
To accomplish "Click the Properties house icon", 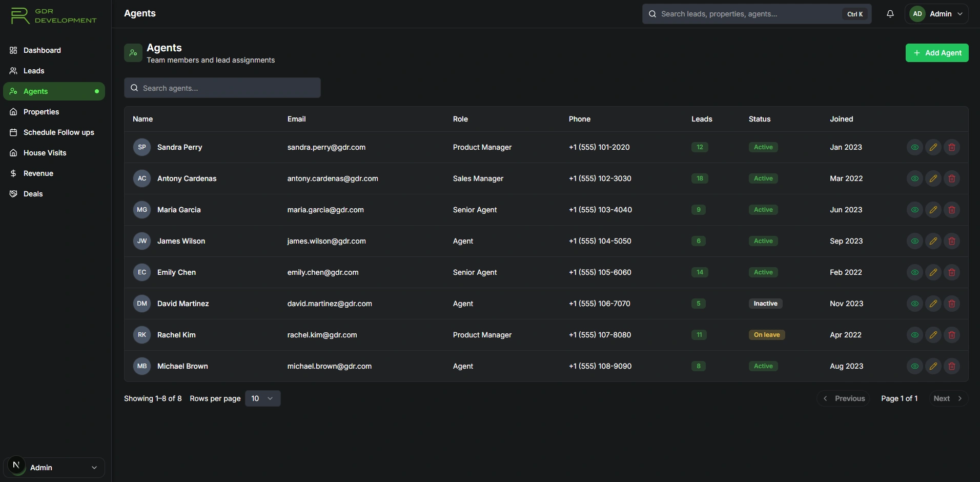I will [x=13, y=112].
